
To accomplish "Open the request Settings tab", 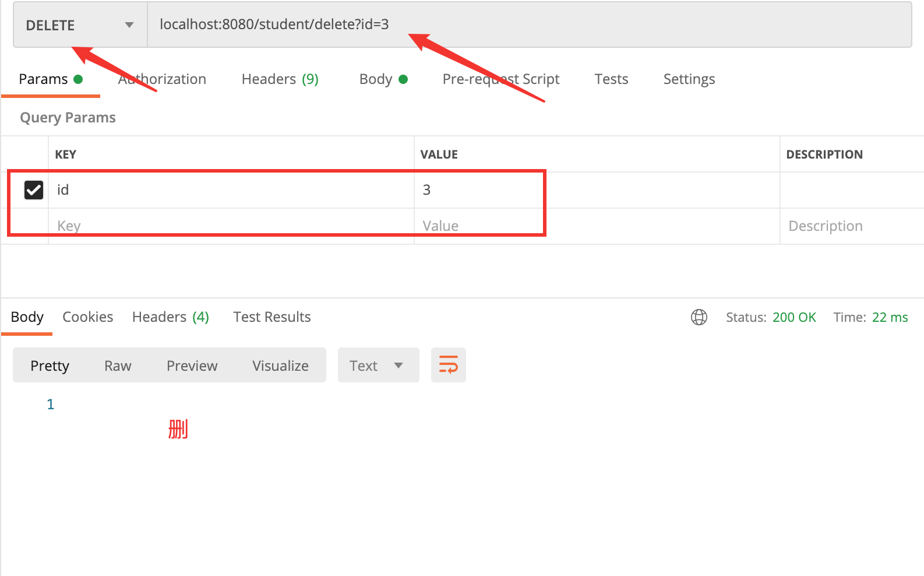I will pos(689,79).
